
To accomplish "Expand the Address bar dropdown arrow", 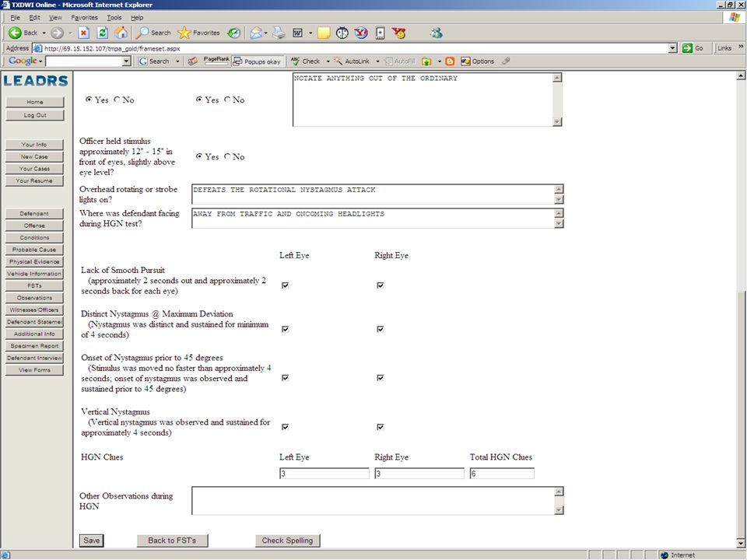I will [672, 48].
